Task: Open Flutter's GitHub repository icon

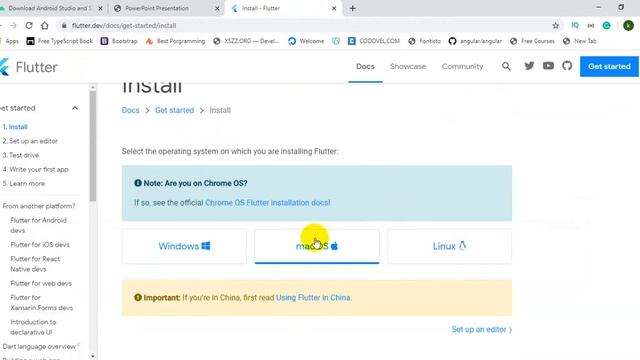Action: point(567,66)
